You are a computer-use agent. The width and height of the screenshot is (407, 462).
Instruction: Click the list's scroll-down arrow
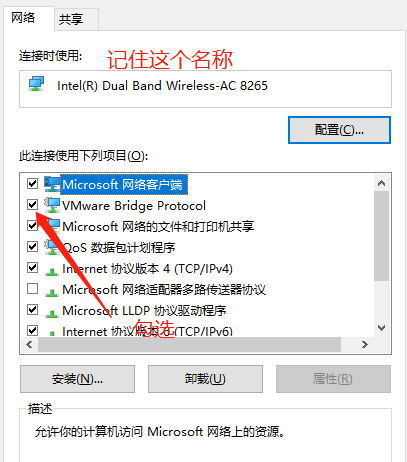tap(382, 328)
